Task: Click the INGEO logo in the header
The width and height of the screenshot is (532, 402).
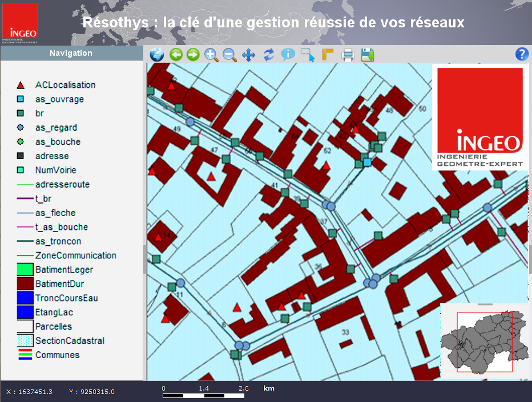Action: tap(20, 24)
